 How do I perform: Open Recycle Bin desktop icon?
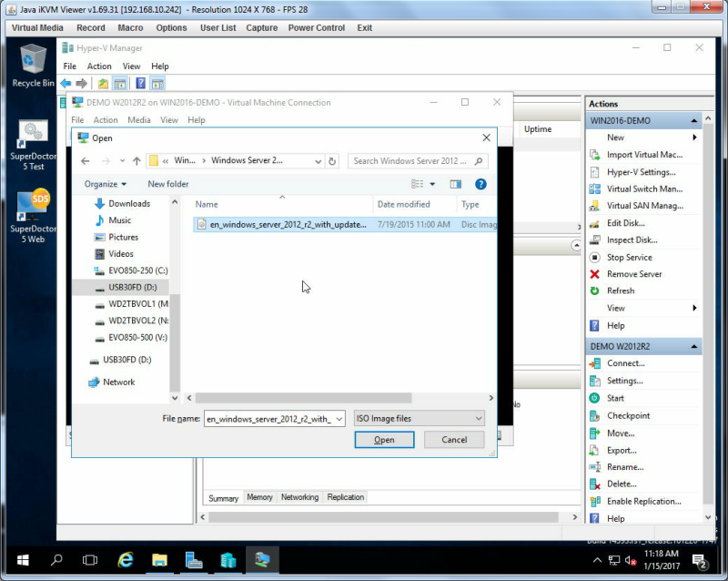coord(33,65)
